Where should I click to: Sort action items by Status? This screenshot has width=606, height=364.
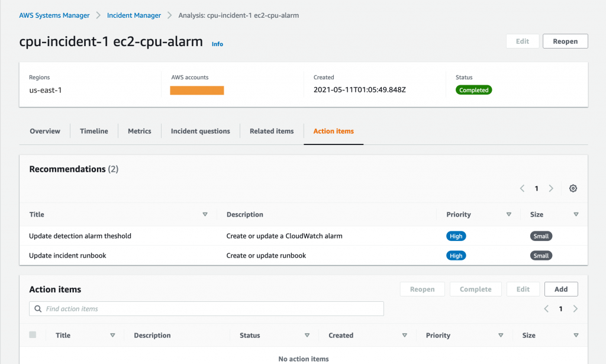click(307, 334)
